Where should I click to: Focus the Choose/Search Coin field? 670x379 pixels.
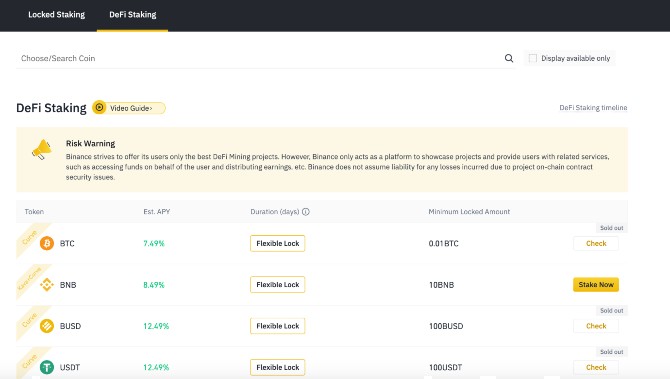coord(265,58)
